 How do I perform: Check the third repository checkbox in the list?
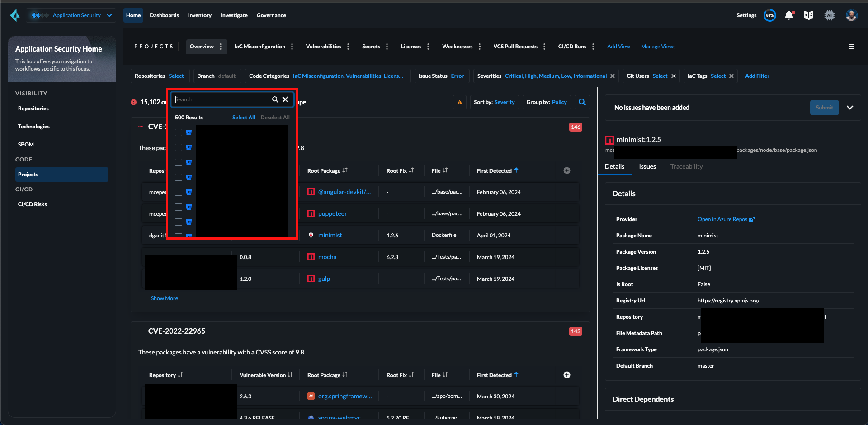tap(179, 162)
